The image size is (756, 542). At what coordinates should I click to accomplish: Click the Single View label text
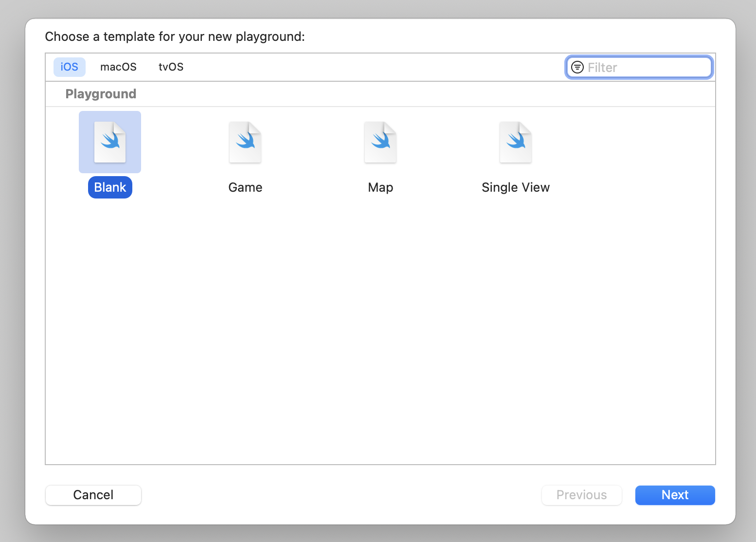(516, 187)
